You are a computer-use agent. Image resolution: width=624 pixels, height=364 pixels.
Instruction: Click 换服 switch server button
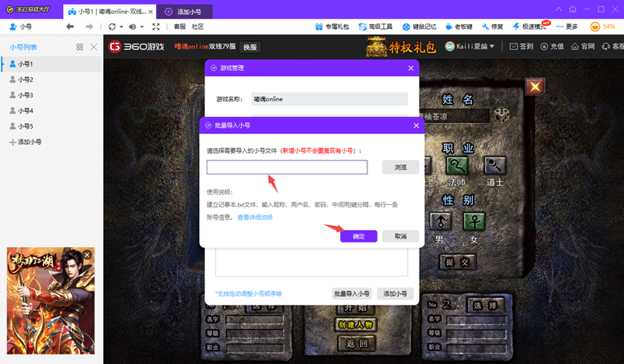pos(250,47)
